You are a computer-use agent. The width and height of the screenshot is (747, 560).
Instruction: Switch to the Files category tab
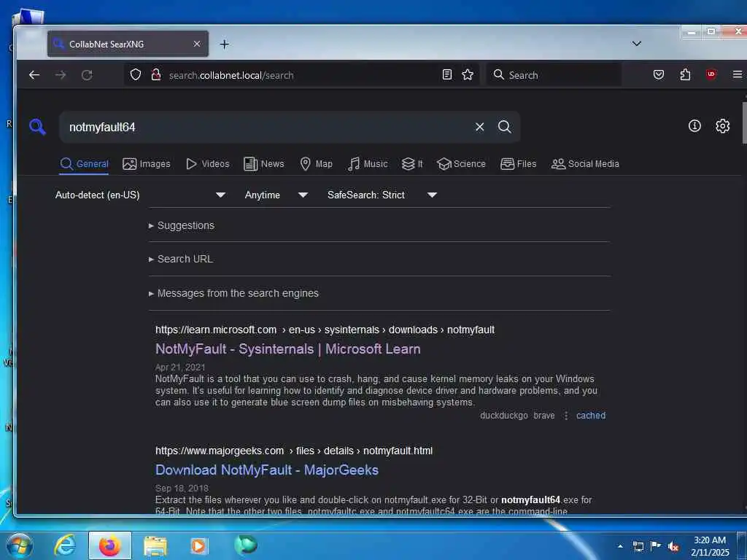pos(519,164)
